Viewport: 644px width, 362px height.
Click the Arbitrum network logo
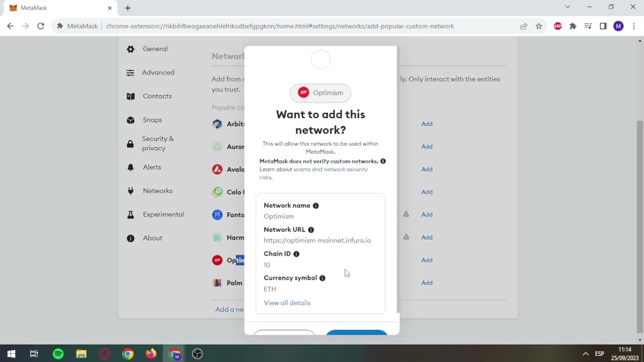[217, 124]
